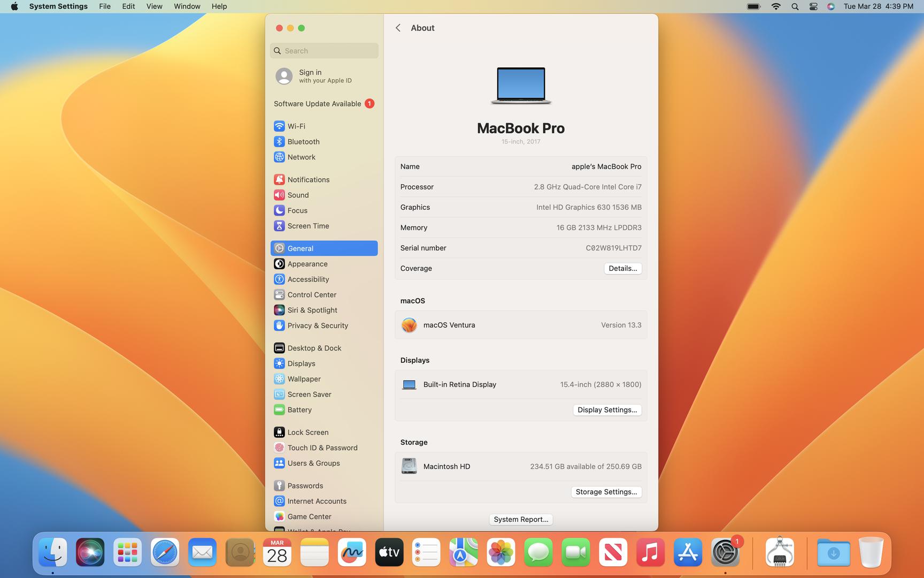Select the serial number C02W819LHTD7
The height and width of the screenshot is (578, 924).
[x=613, y=248]
